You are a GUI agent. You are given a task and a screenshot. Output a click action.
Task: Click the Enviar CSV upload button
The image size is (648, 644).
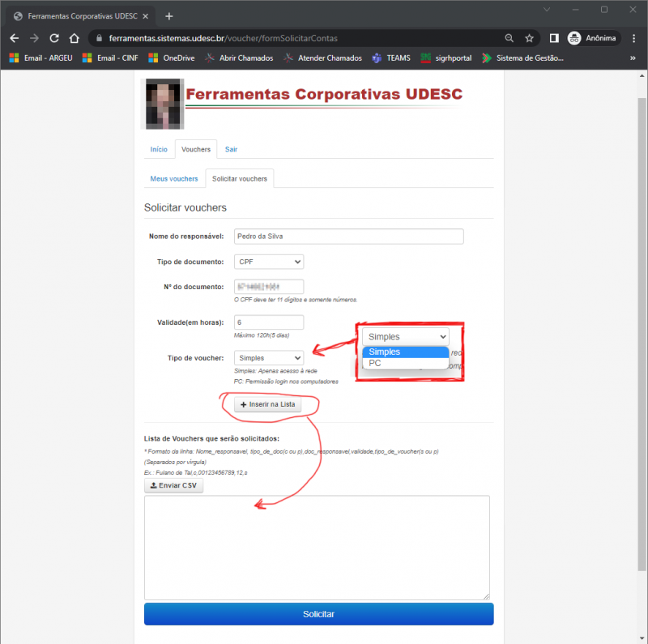173,485
